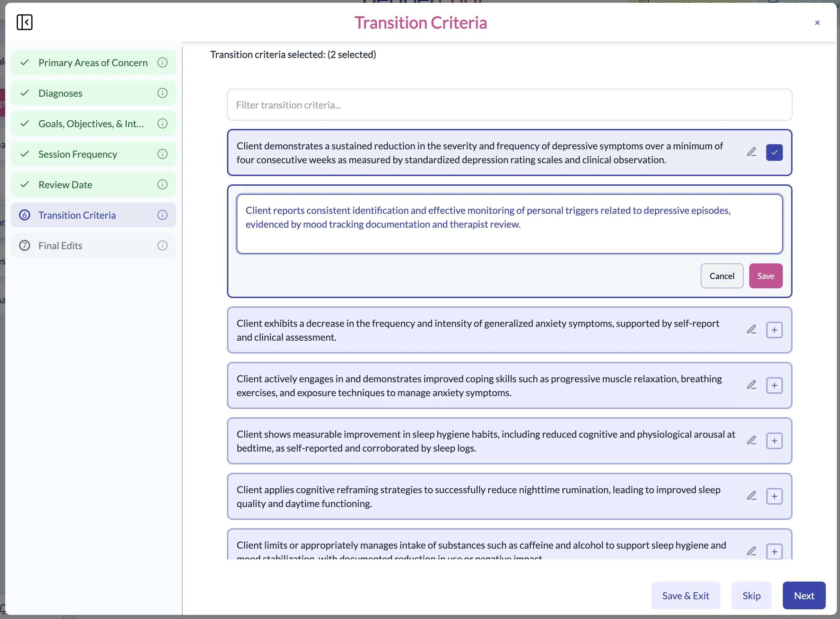
Task: Add the improved coping skills criterion
Action: click(774, 385)
